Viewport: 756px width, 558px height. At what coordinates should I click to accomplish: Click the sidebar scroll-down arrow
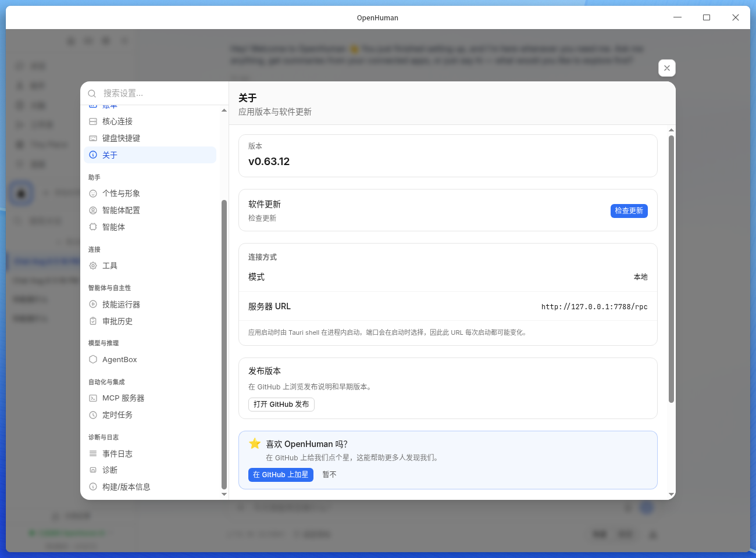click(x=224, y=495)
